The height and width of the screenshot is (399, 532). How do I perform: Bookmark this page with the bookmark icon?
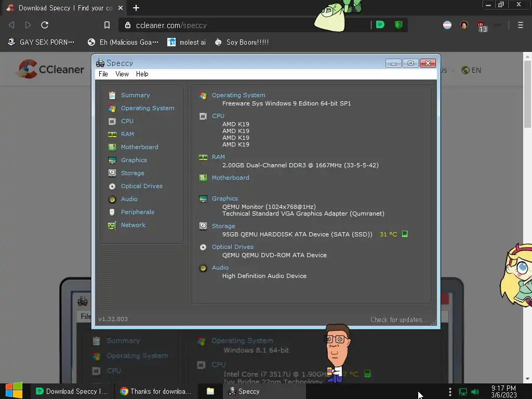[107, 25]
